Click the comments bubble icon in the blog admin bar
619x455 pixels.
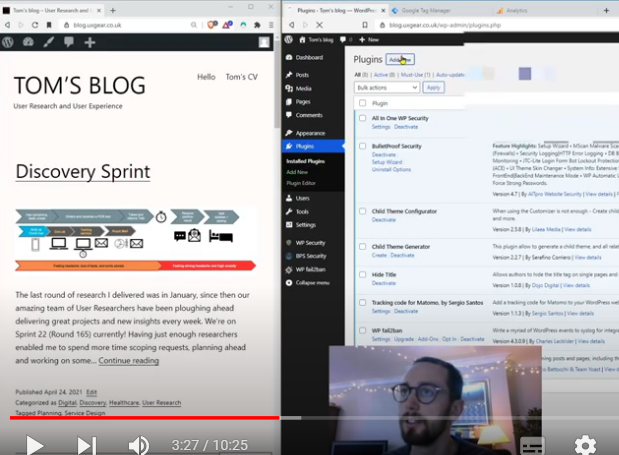pos(68,43)
